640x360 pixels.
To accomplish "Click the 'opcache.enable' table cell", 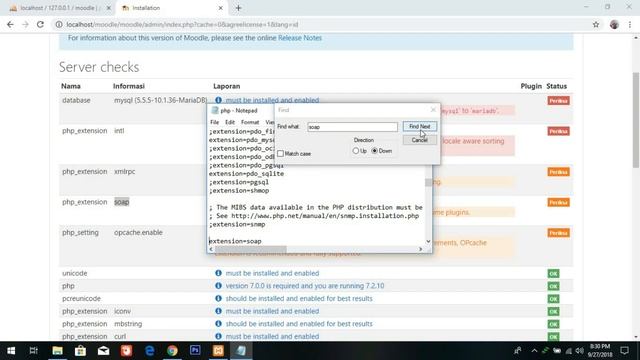I will tap(138, 232).
